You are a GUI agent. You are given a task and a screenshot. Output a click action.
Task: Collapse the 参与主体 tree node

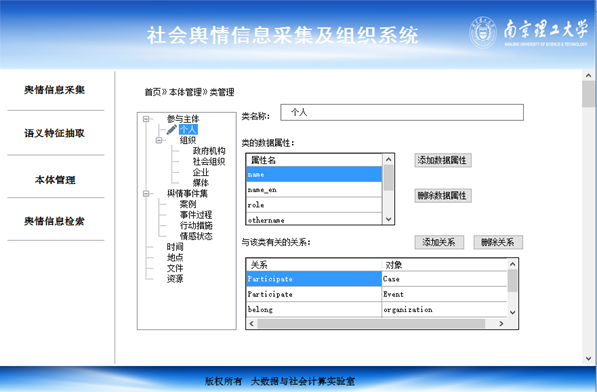point(146,119)
